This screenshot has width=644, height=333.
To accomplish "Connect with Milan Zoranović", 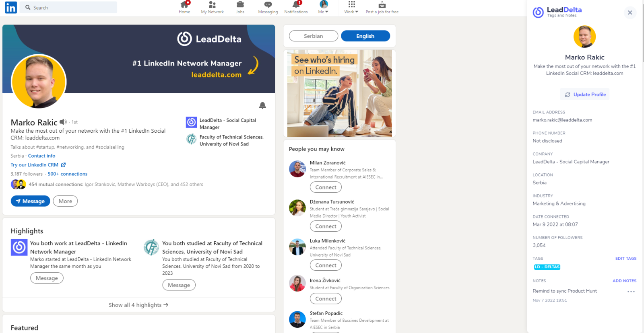I will pos(326,187).
